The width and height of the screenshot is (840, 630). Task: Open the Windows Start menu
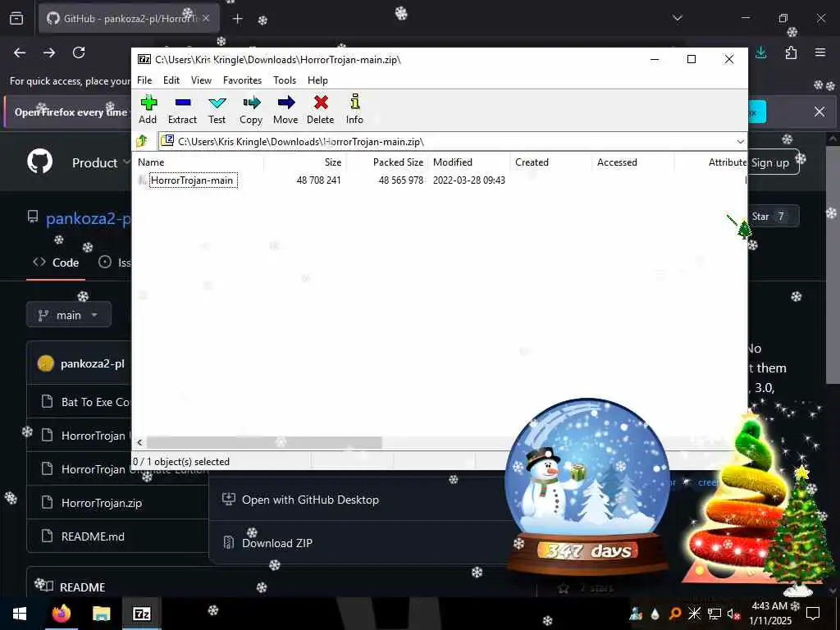pos(20,614)
